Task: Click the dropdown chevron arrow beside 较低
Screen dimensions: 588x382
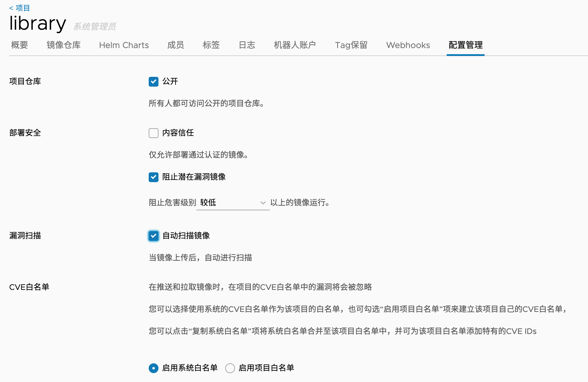Action: coord(263,203)
